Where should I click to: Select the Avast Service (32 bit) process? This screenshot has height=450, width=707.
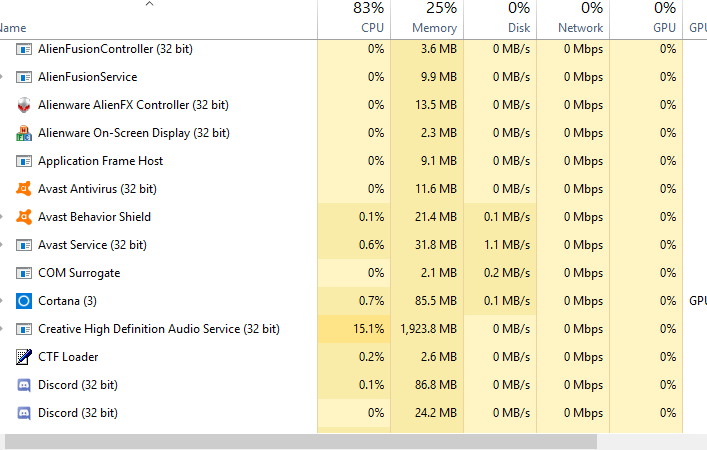[x=92, y=245]
